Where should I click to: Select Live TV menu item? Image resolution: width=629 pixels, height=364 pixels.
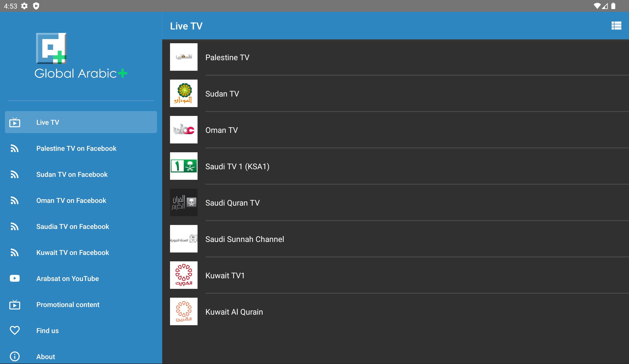coord(81,122)
